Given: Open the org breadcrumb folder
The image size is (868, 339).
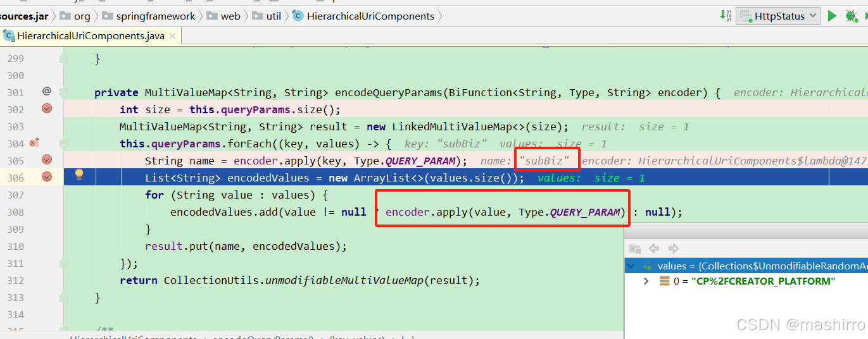Looking at the screenshot, I should click(76, 16).
